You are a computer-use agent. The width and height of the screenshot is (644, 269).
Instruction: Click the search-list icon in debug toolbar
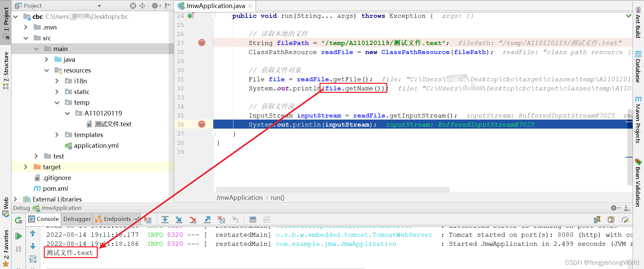point(611,220)
